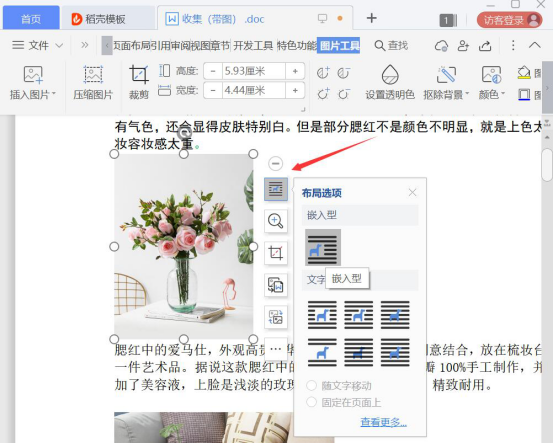Click the convert-to-document floating button
The height and width of the screenshot is (444, 554).
click(x=276, y=285)
